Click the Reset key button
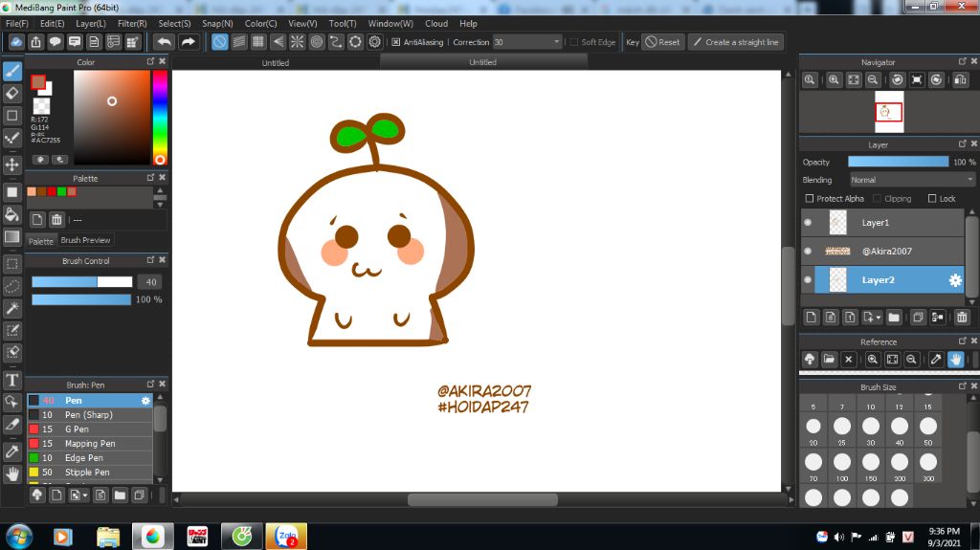 pyautogui.click(x=662, y=42)
